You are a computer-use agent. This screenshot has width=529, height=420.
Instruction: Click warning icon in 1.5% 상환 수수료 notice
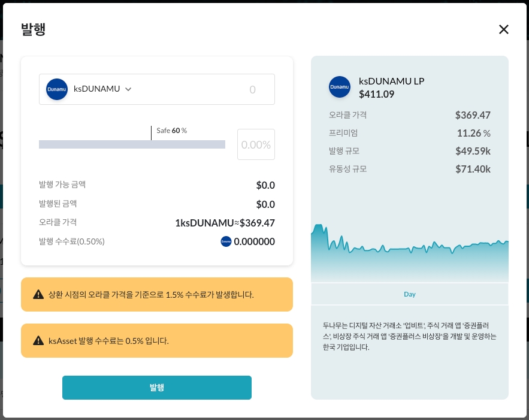[x=38, y=294]
